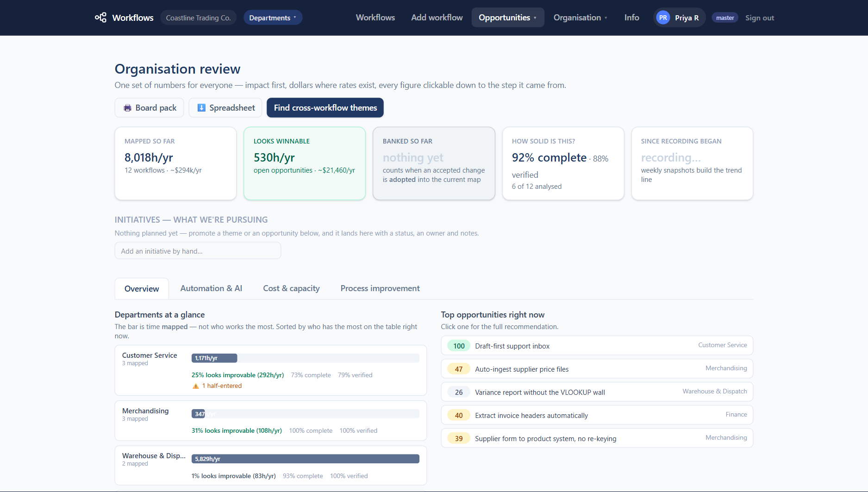Click the 6 of 12 analysed text
868x492 pixels.
coord(537,187)
